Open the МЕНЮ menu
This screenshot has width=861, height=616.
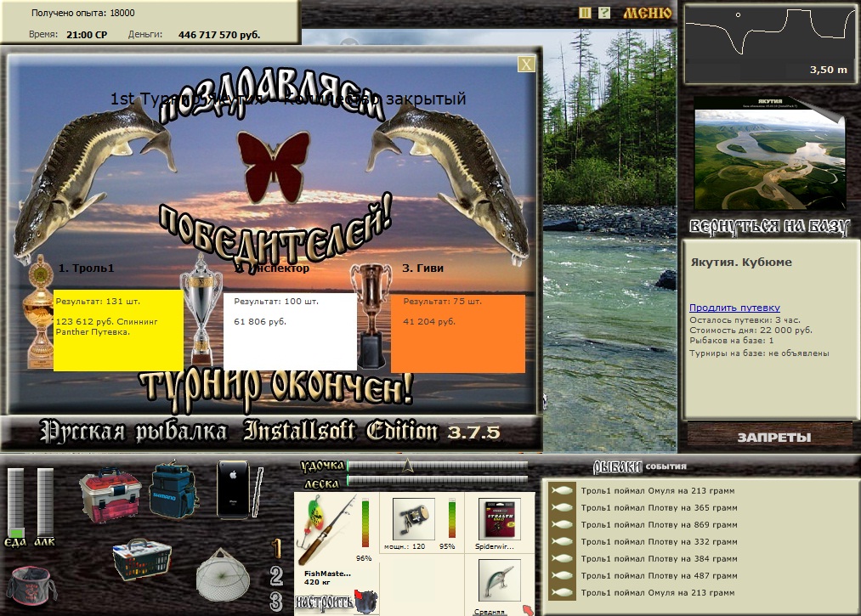[x=647, y=14]
